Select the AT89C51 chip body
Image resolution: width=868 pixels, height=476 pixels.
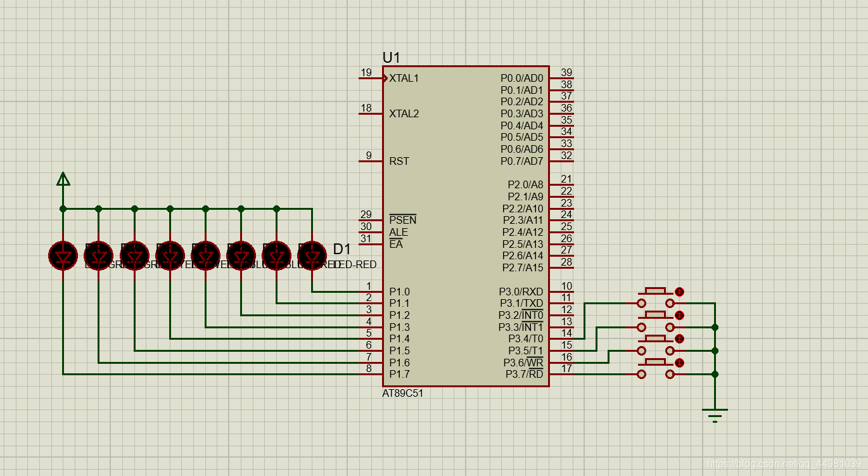coord(466,226)
